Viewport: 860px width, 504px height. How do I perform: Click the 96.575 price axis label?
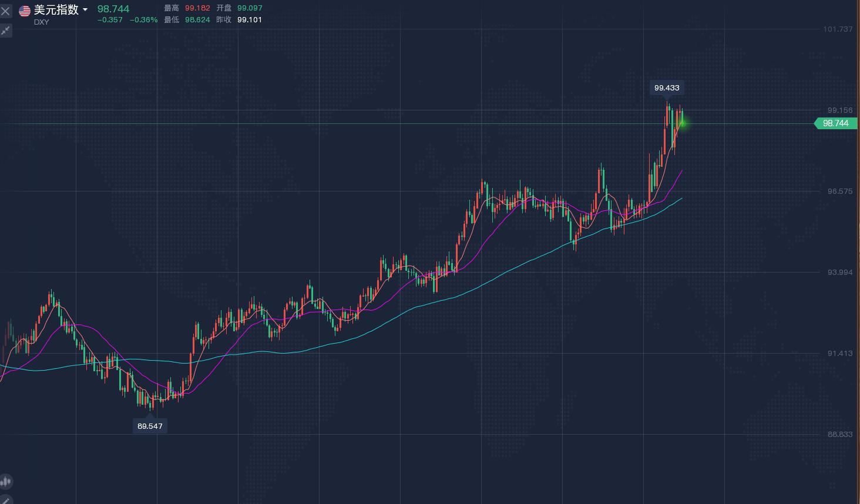point(840,191)
